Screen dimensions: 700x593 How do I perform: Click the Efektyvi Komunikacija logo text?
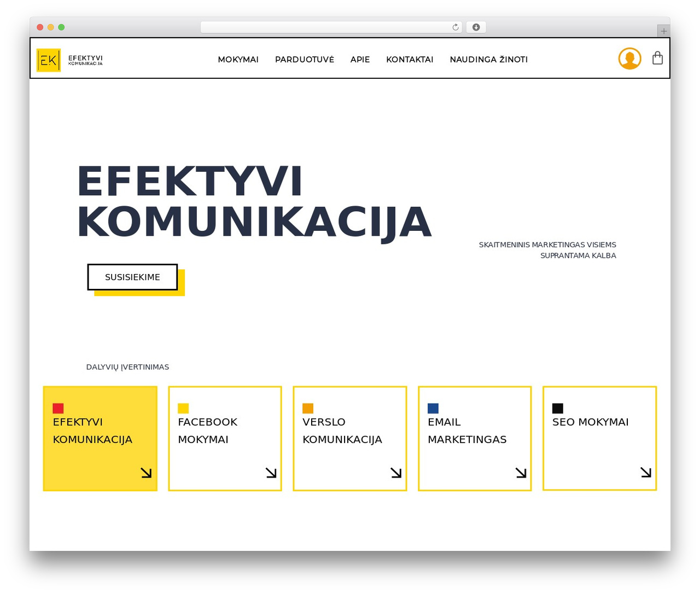pyautogui.click(x=85, y=60)
